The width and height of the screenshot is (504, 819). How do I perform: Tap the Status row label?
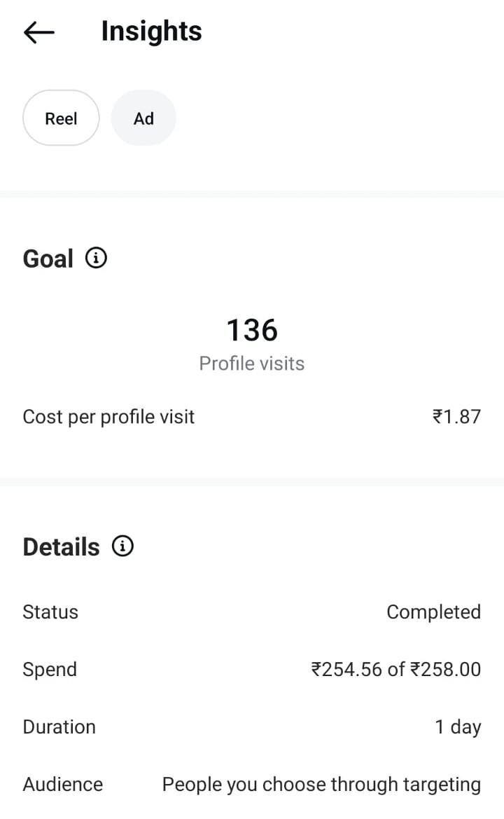50,612
